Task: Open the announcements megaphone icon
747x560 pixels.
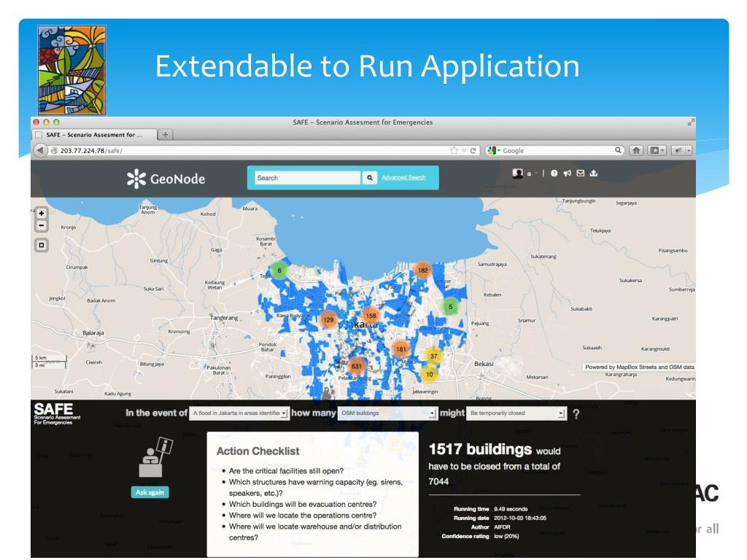Action: 567,174
